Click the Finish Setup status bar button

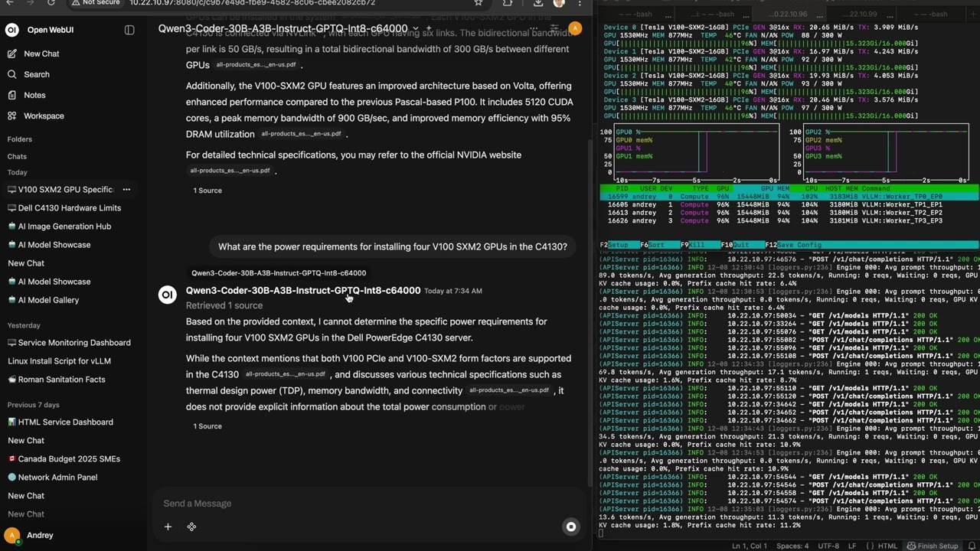tap(932, 546)
